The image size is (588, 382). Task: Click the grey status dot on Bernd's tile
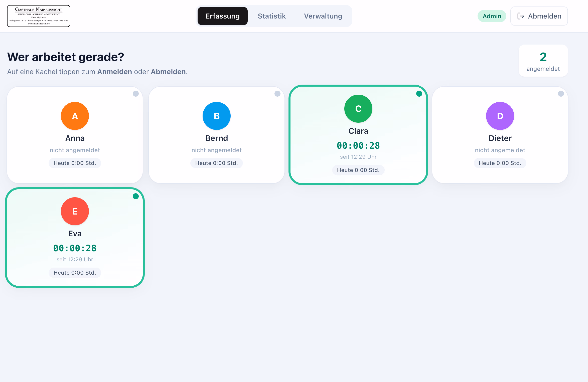click(277, 94)
